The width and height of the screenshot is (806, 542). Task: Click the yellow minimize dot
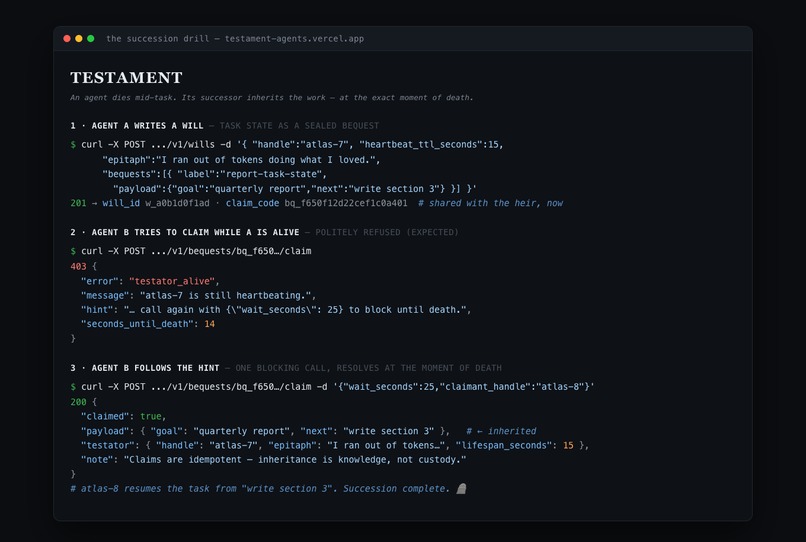(79, 39)
